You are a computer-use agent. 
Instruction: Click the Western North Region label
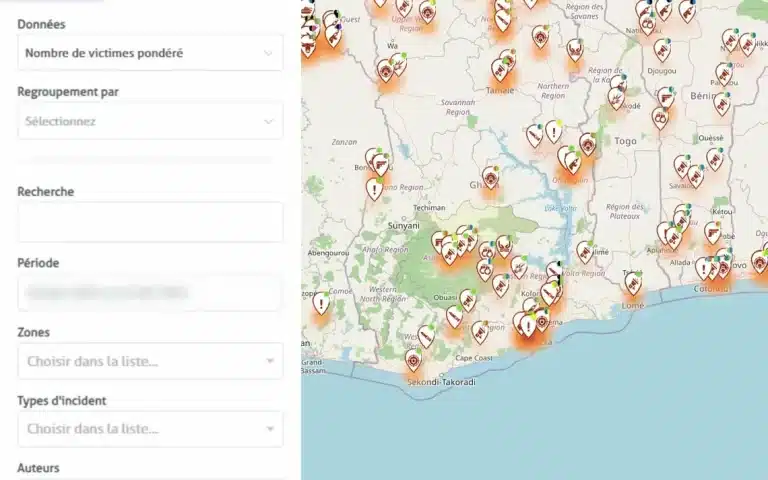(x=382, y=294)
